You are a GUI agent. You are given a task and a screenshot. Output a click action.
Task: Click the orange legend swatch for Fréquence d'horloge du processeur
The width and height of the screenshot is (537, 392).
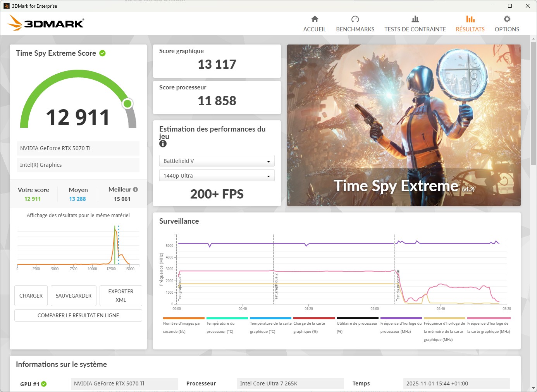[401, 318]
